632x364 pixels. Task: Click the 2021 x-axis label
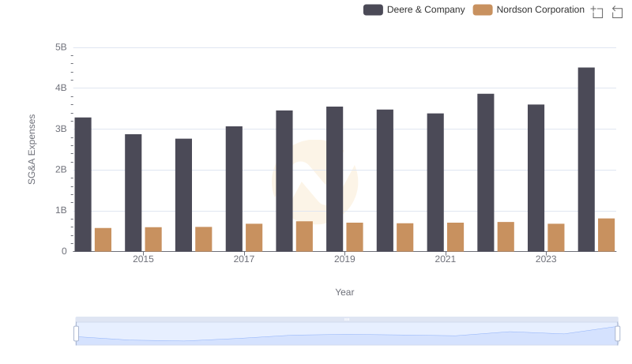(x=446, y=259)
